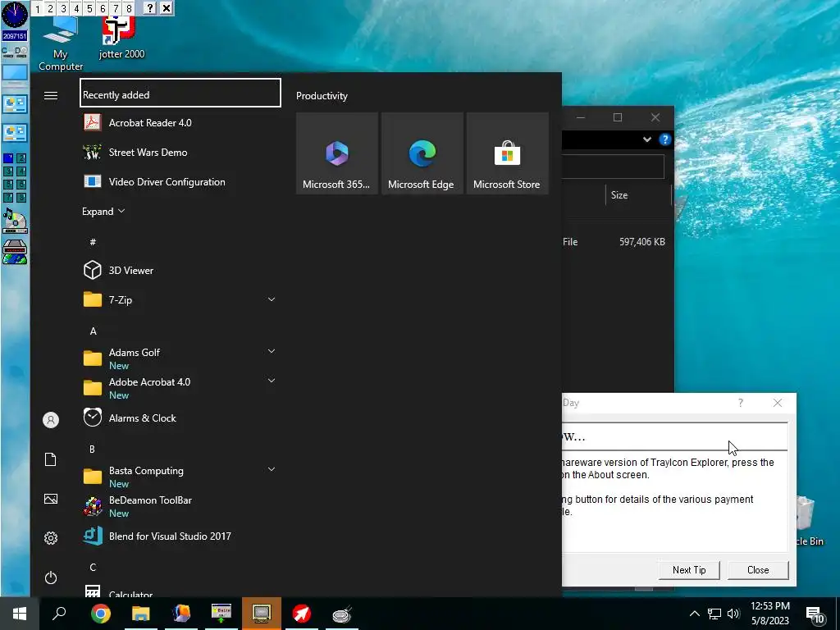Click the highlighted monitor icon in taskbar

(262, 614)
